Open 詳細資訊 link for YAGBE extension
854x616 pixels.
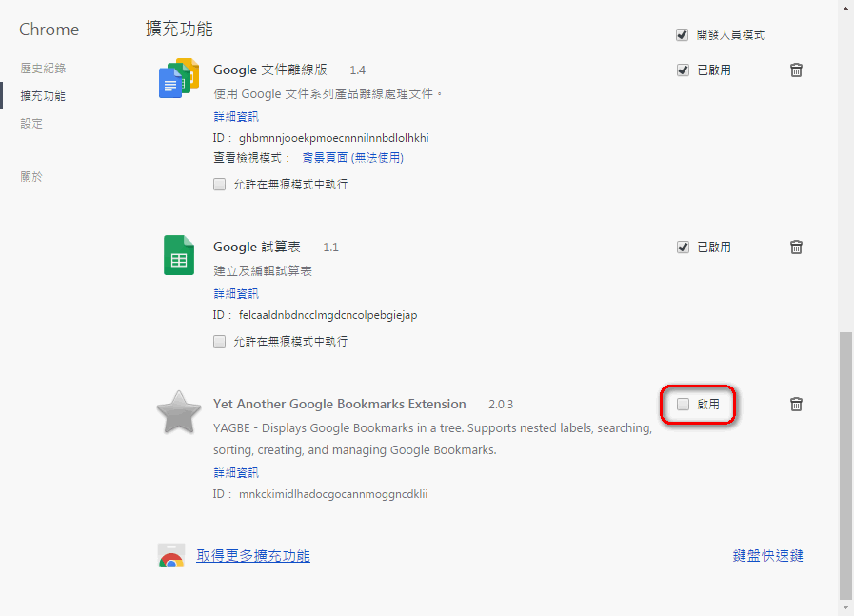pyautogui.click(x=236, y=472)
